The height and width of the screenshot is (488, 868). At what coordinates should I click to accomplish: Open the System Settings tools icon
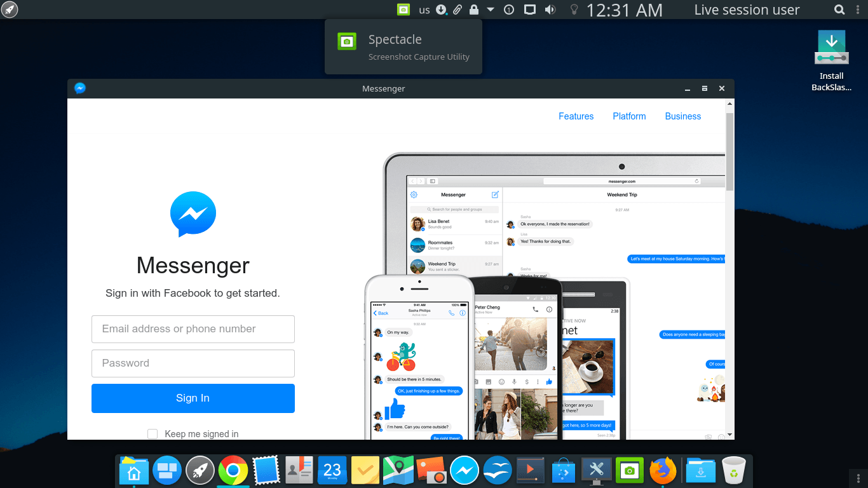point(597,471)
